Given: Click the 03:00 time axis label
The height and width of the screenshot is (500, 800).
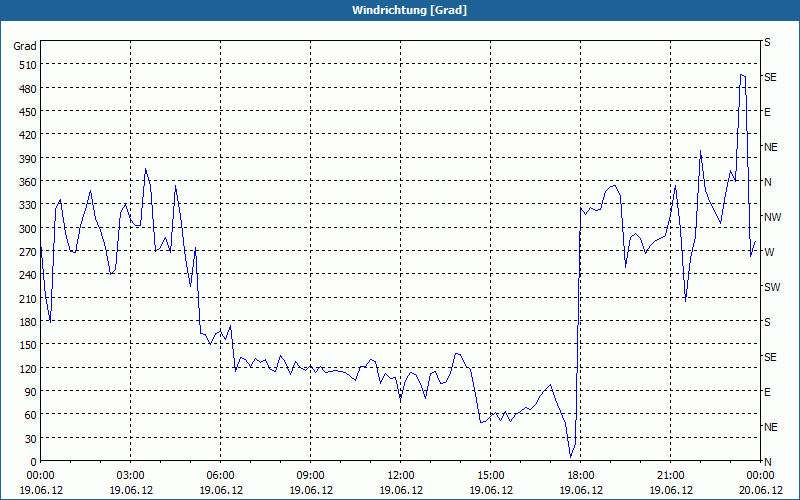Looking at the screenshot, I should [131, 476].
